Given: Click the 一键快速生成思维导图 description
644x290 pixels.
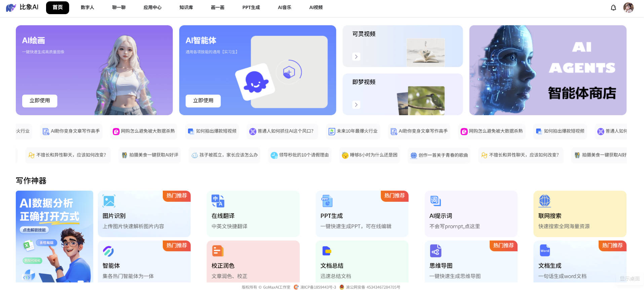Looking at the screenshot, I should (455, 276).
